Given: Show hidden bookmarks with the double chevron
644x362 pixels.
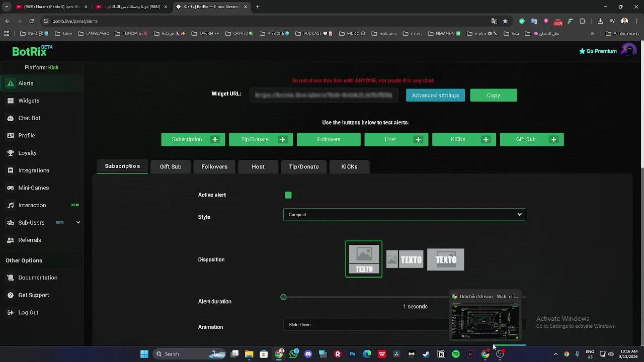Looking at the screenshot, I should click(592, 34).
